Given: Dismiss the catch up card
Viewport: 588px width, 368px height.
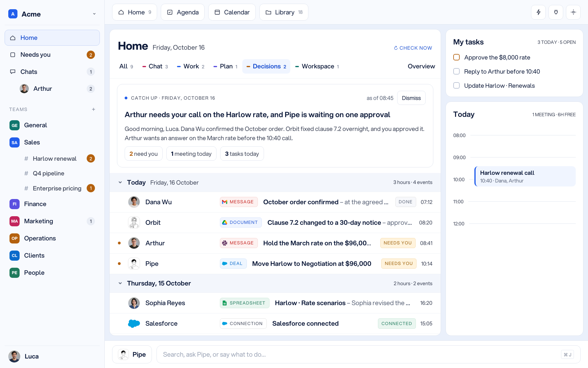Looking at the screenshot, I should [411, 98].
